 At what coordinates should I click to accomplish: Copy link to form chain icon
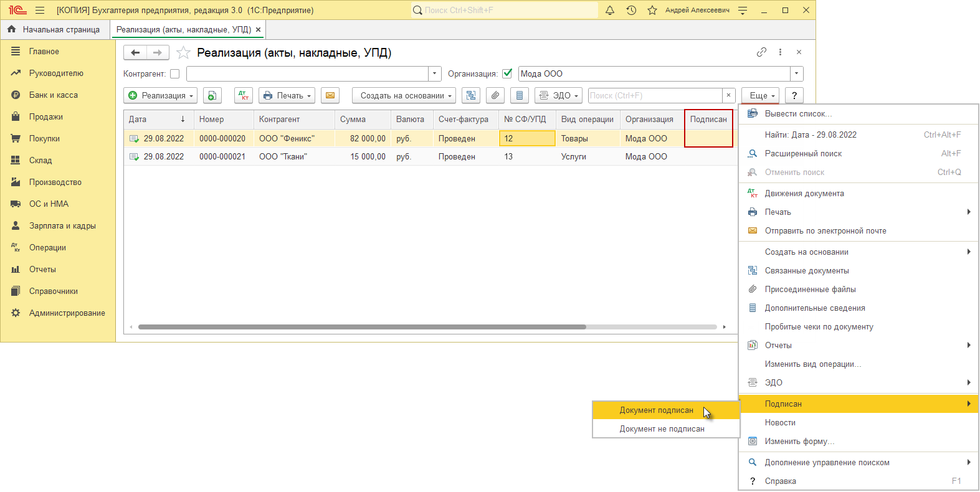[x=761, y=52]
